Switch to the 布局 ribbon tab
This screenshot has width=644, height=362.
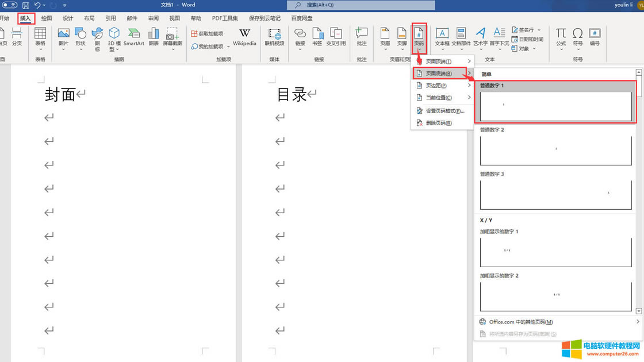(89, 18)
